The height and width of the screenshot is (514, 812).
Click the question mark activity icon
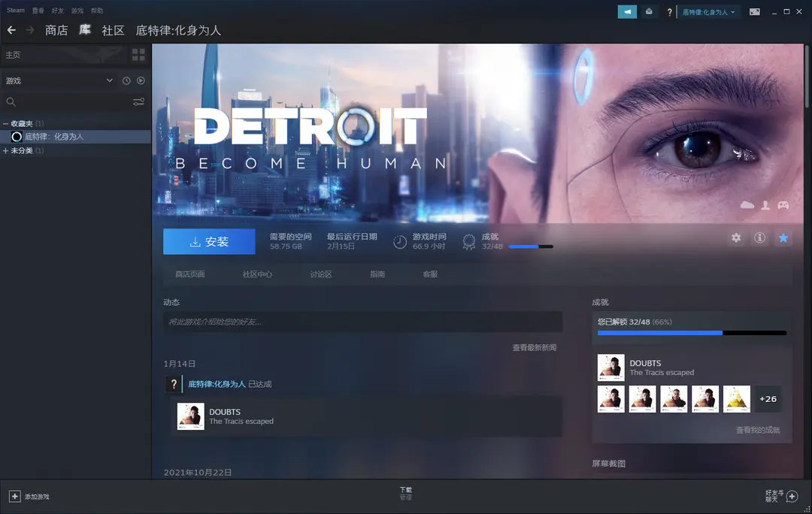coord(174,384)
